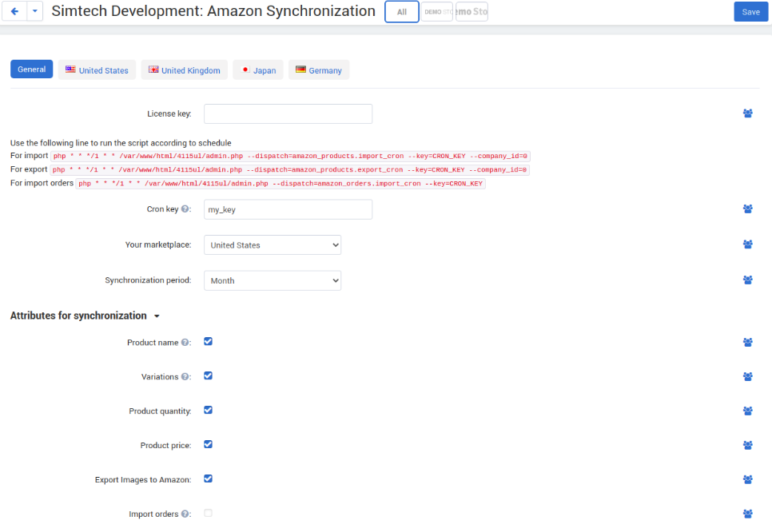Show Product name help icon

(x=185, y=342)
